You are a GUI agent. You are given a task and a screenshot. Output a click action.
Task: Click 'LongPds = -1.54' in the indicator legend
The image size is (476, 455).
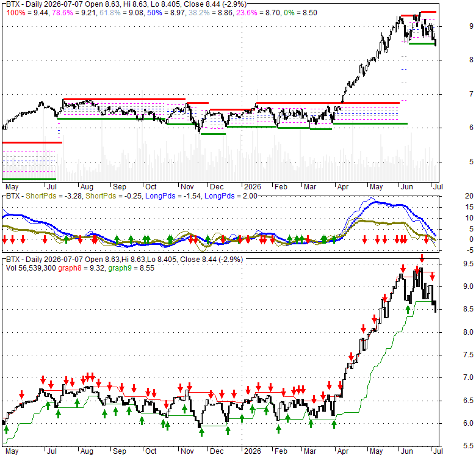(173, 196)
